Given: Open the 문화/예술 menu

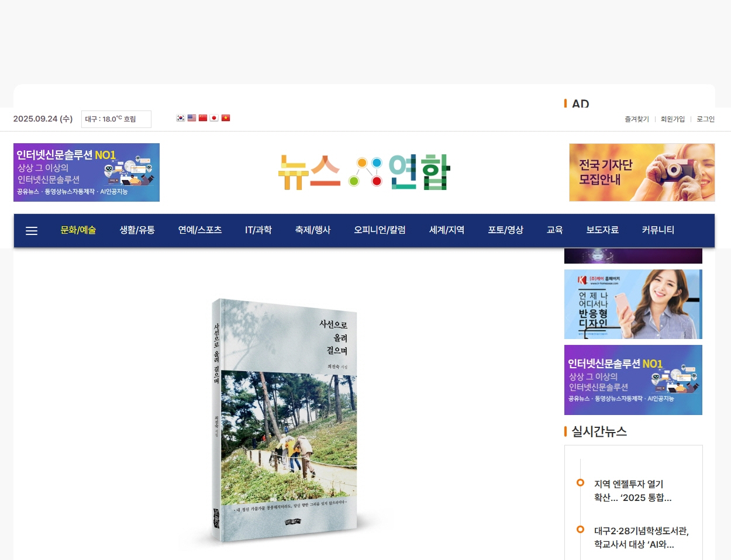Looking at the screenshot, I should 78,230.
